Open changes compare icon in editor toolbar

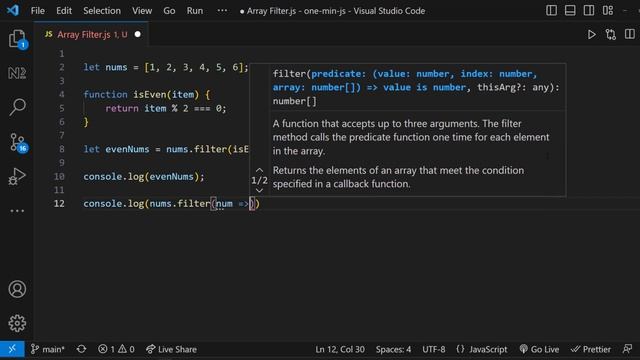[611, 35]
